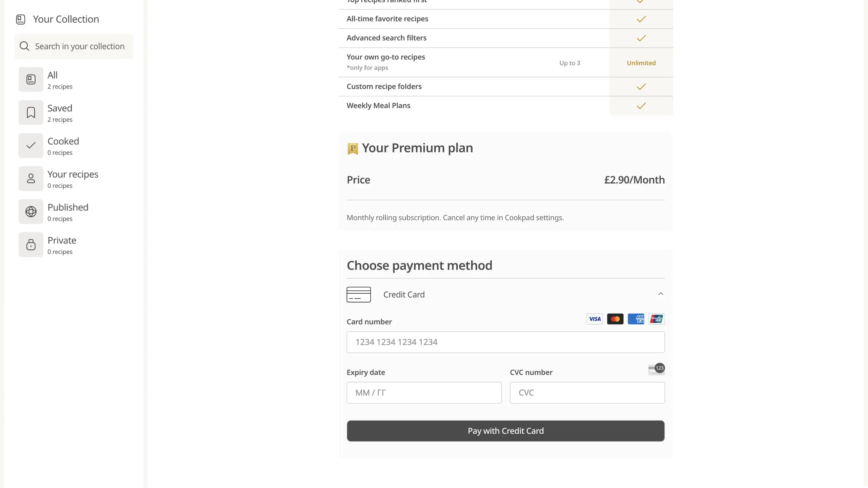Open the Cooked recipes checkmark icon
The height and width of the screenshot is (488, 868).
(x=31, y=145)
